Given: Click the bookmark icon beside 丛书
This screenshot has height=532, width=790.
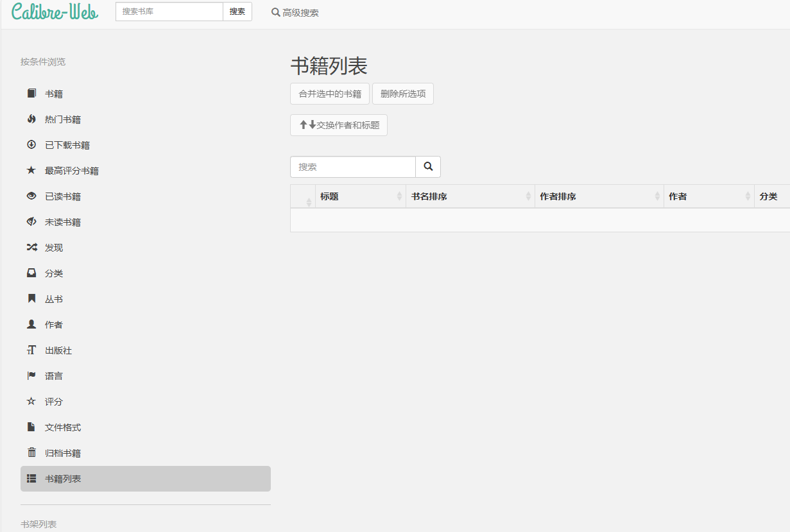Looking at the screenshot, I should coord(31,299).
